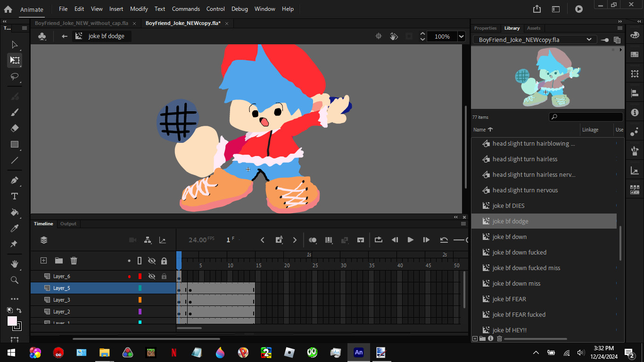Select "joke bf down miss" library item
Image resolution: width=644 pixels, height=362 pixels.
click(x=516, y=284)
